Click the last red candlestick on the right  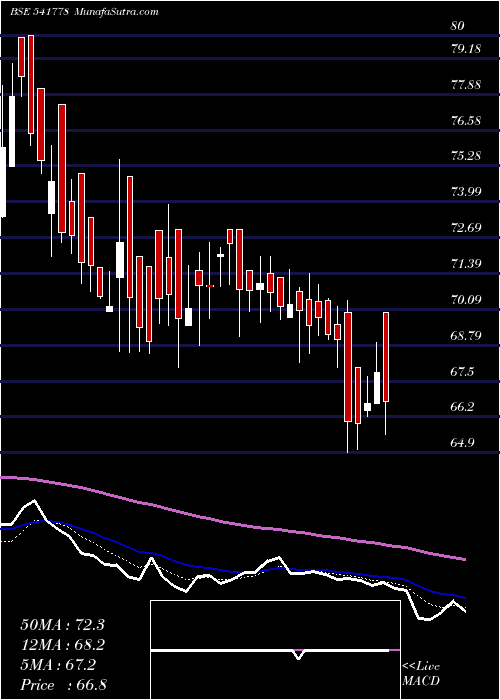[x=386, y=357]
